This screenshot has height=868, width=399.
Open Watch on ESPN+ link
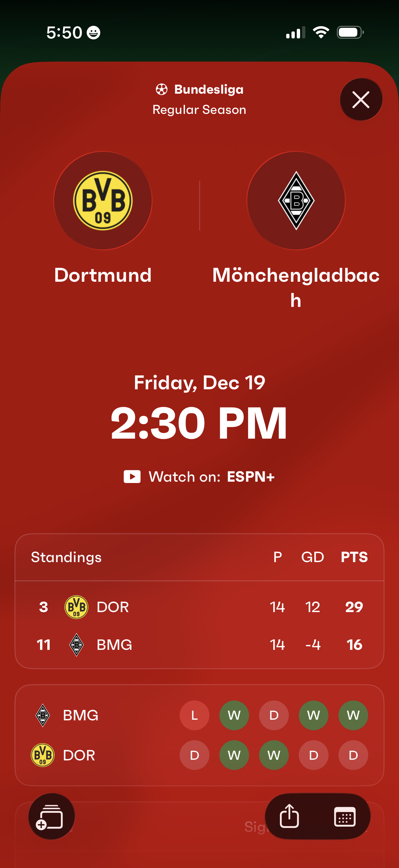(x=199, y=476)
